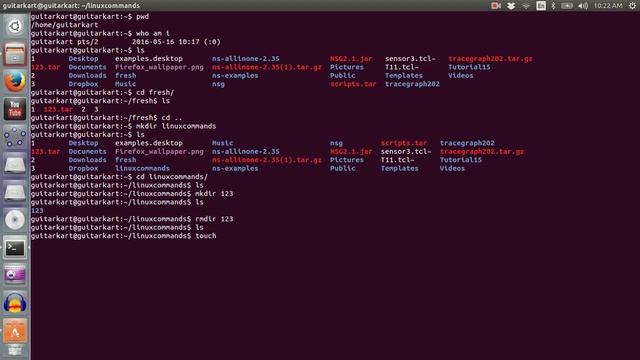The image size is (640, 360).
Task: Click the /home/guitarkart output line
Action: pos(64,25)
